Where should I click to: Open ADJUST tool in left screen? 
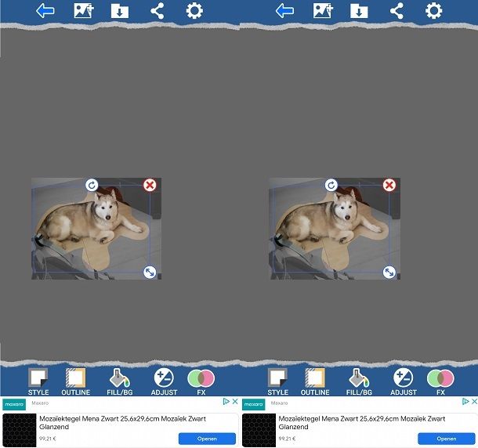tap(164, 382)
